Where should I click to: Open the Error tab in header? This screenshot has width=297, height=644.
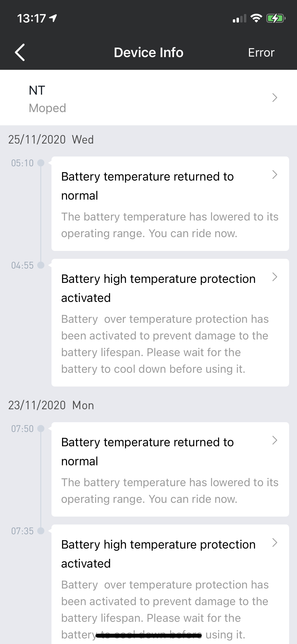click(261, 53)
